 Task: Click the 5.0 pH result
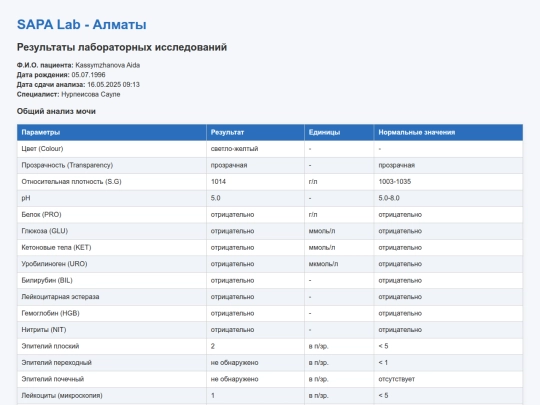(x=216, y=198)
